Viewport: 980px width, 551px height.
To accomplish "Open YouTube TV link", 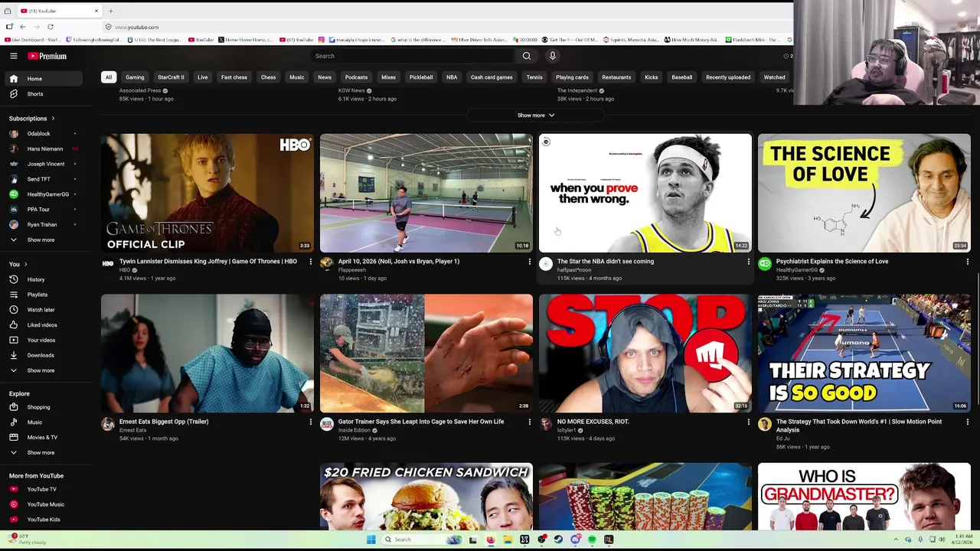I will coord(43,489).
